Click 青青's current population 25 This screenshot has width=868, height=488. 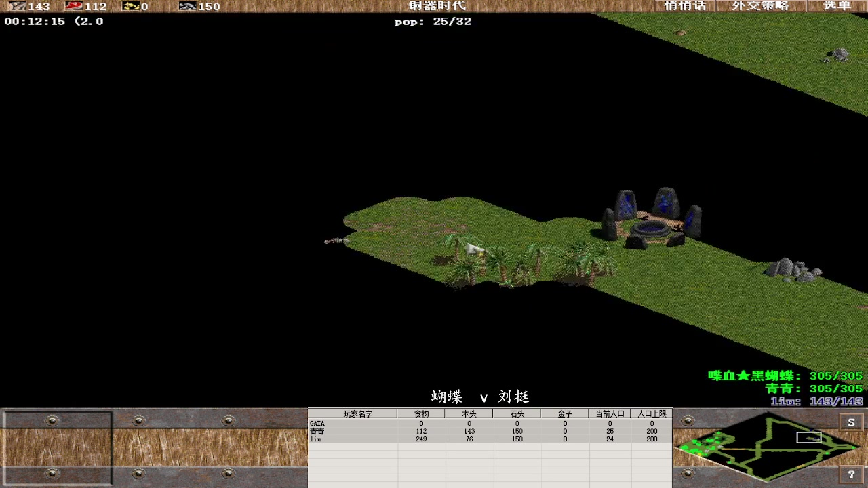coord(610,431)
